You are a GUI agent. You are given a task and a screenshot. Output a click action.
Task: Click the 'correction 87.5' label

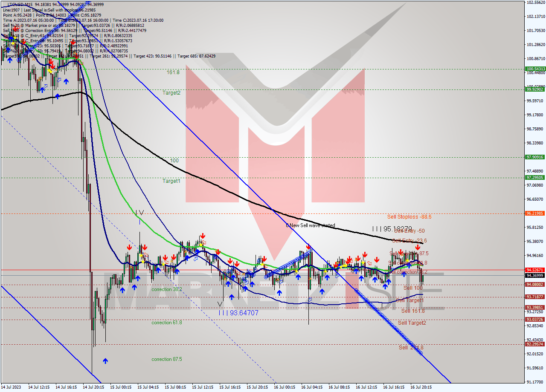167,359
